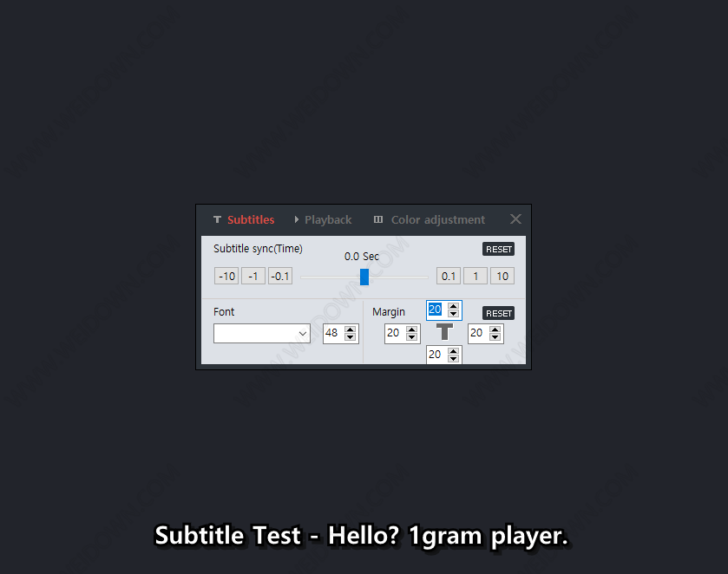Click the 0.0 Sec sync value
Viewport: 728px width, 574px height.
(362, 256)
